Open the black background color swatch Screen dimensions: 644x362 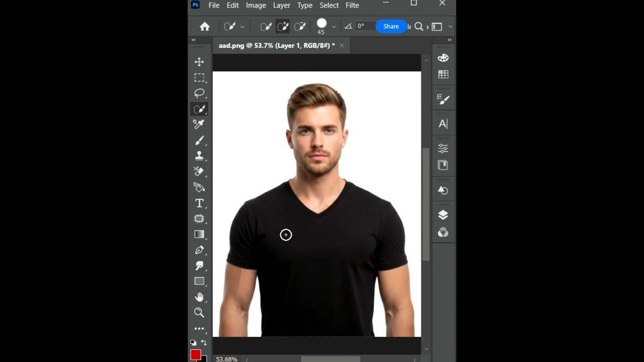(x=204, y=359)
